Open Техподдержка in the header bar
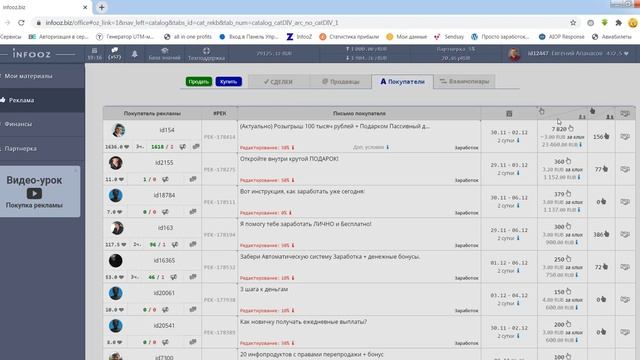This screenshot has height=360, width=640. (206, 54)
